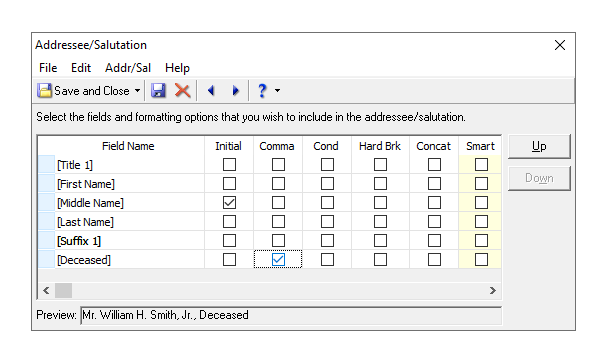The width and height of the screenshot is (603, 362).
Task: Click the Preview text field
Action: pos(291,315)
